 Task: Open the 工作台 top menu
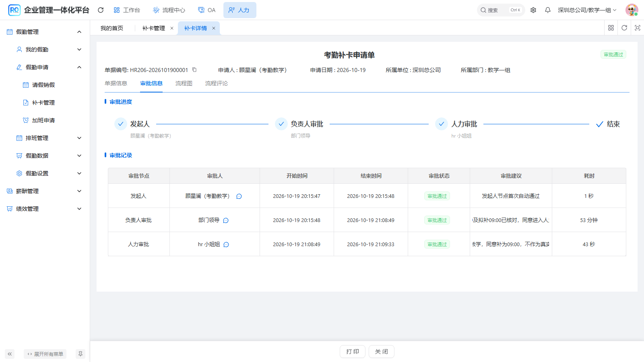127,10
